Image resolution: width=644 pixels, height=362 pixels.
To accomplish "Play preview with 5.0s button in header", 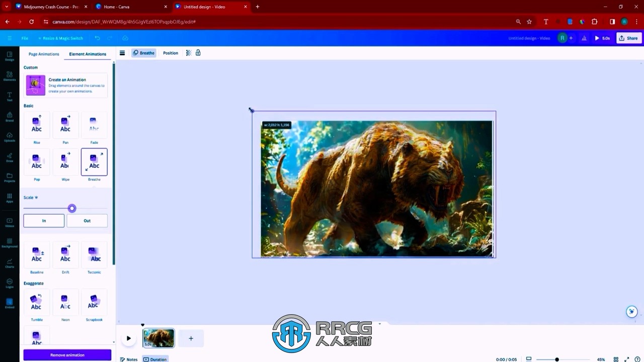I will click(x=602, y=38).
